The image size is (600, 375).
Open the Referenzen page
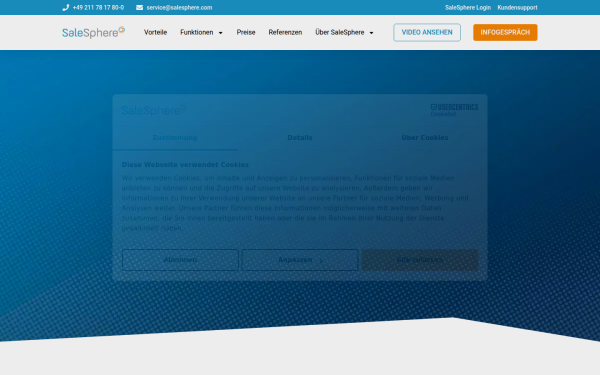point(285,33)
